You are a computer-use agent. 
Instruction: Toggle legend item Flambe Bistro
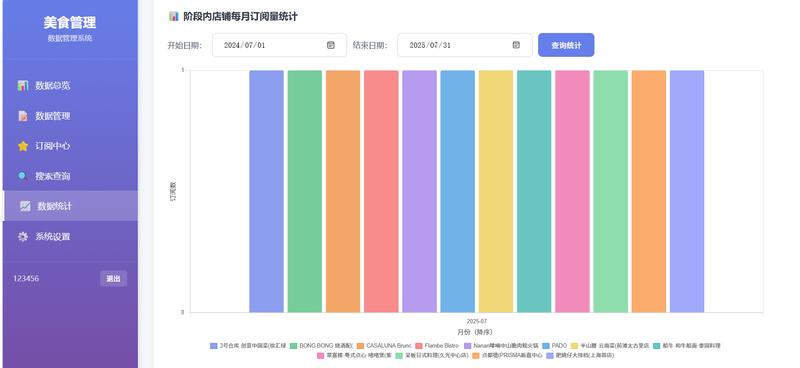click(437, 346)
